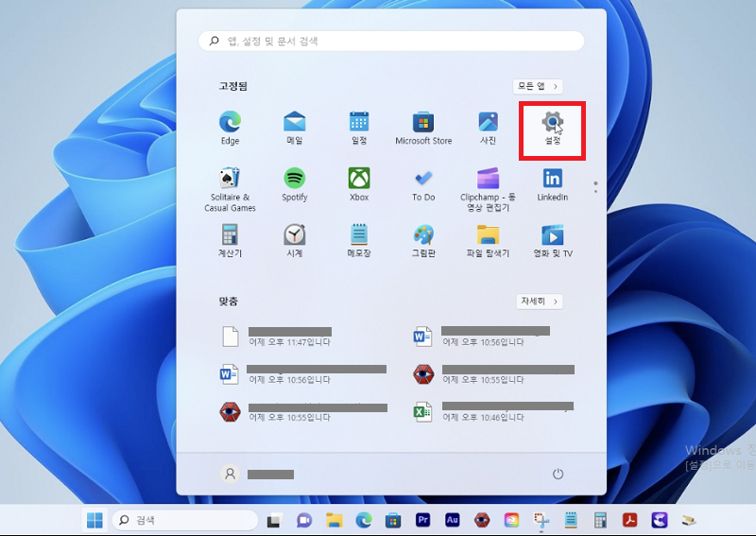Open the 계산기 (Calculator) pinned app
The image size is (756, 536).
230,241
